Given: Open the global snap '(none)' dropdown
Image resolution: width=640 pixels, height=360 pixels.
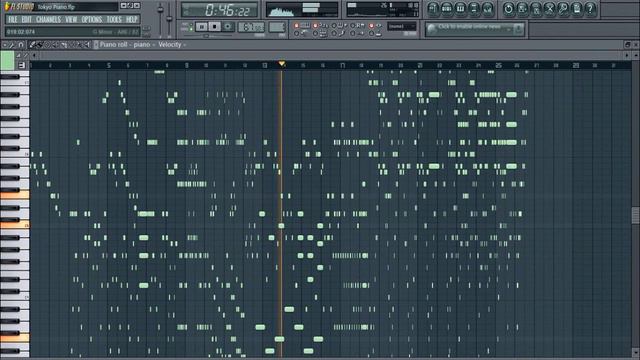Looking at the screenshot, I should click(402, 27).
